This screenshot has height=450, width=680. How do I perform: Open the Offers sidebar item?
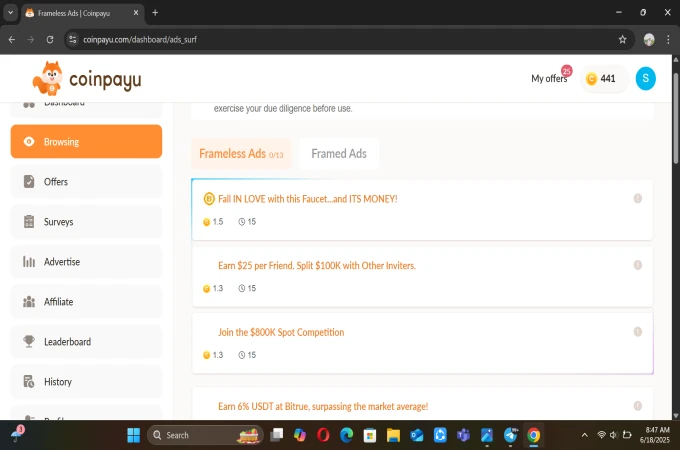[86, 182]
